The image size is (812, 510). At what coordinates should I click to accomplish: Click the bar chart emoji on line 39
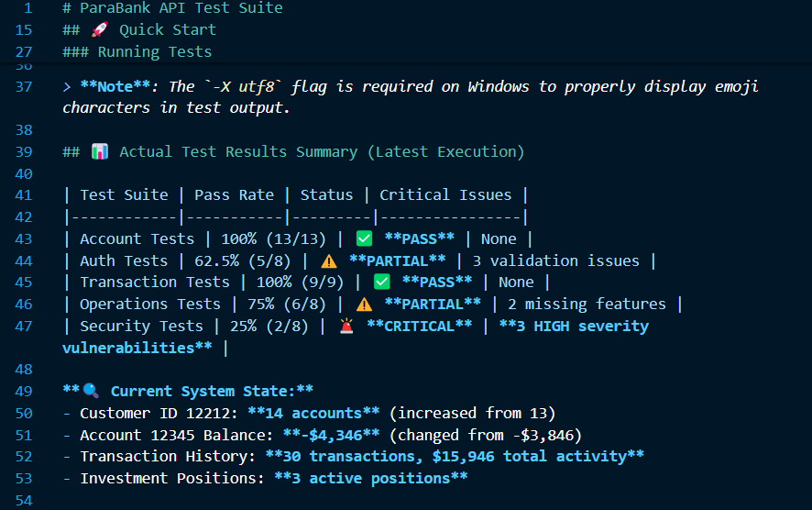click(x=99, y=152)
